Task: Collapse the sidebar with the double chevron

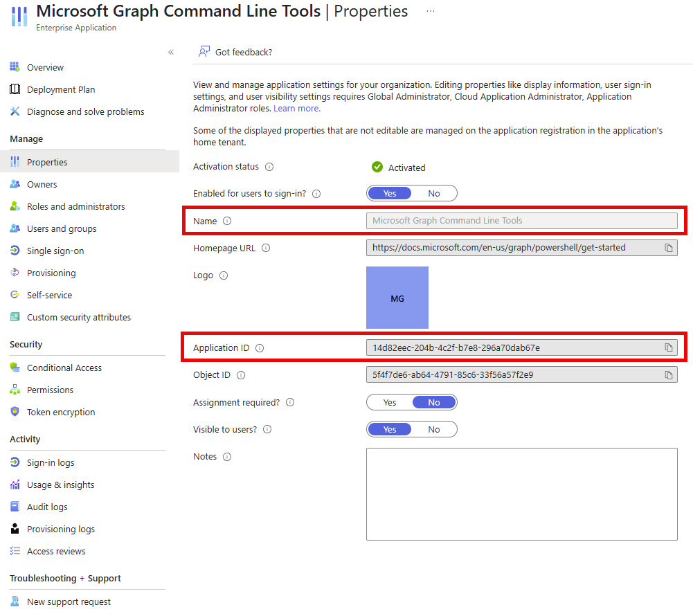Action: point(171,52)
